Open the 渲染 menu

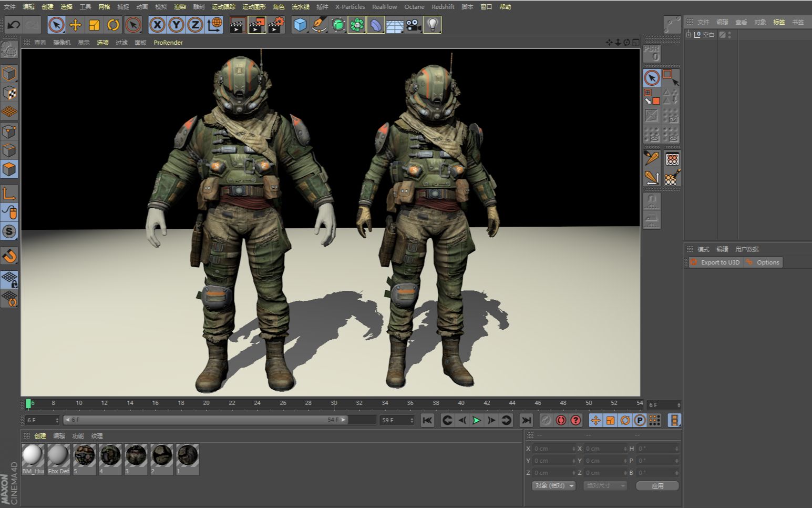[x=180, y=7]
